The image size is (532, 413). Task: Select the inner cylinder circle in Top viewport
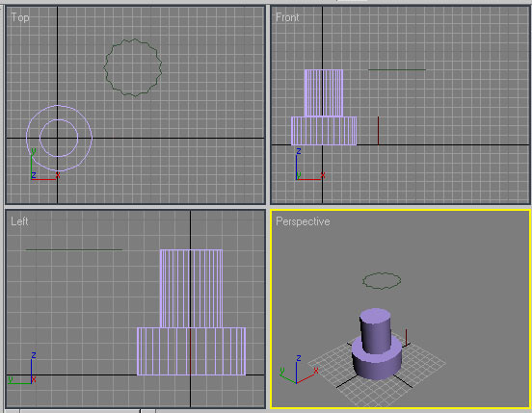pyautogui.click(x=59, y=119)
